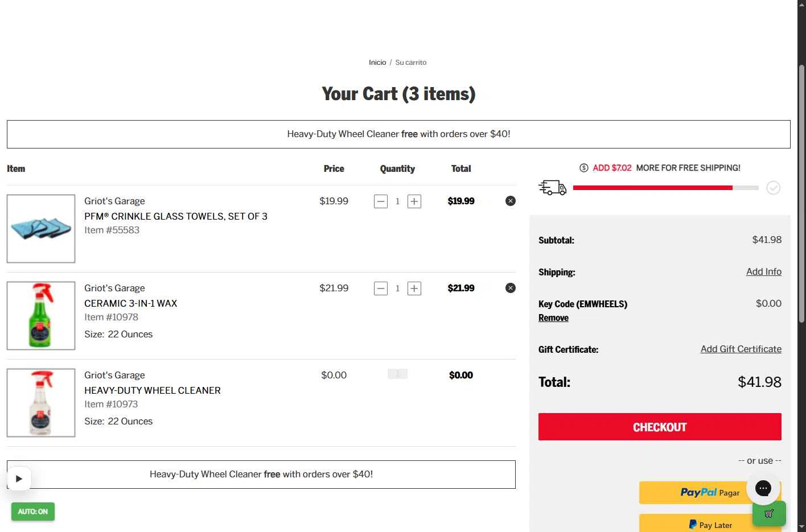Click "Your Cart (3 items)" heading

398,94
